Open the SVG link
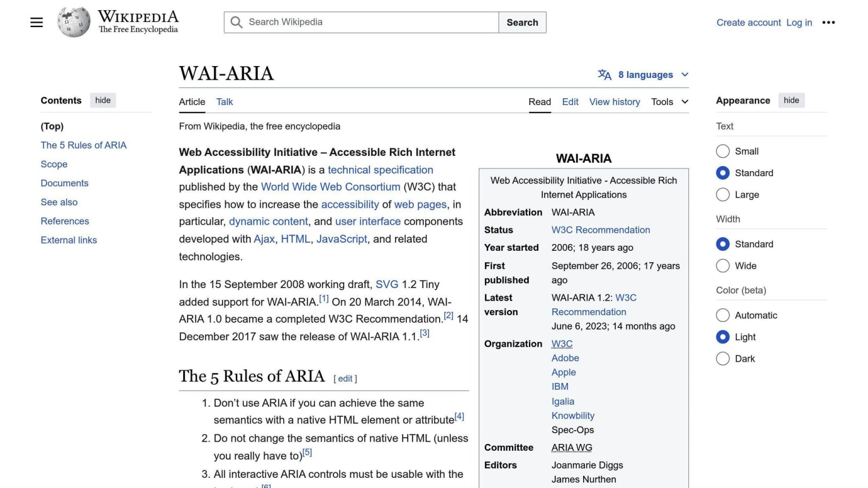Image resolution: width=868 pixels, height=488 pixels. click(387, 284)
